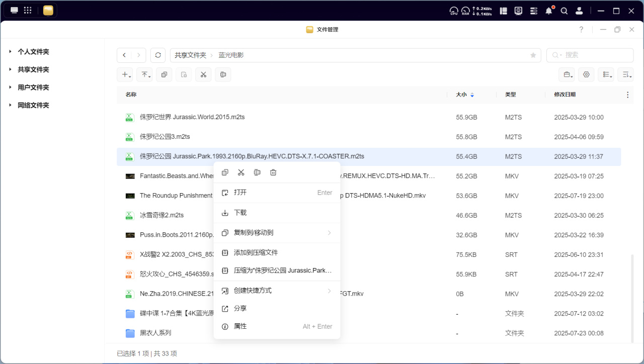Click the toolbar paste button
Screen dimensions: 644x364
[x=184, y=74]
